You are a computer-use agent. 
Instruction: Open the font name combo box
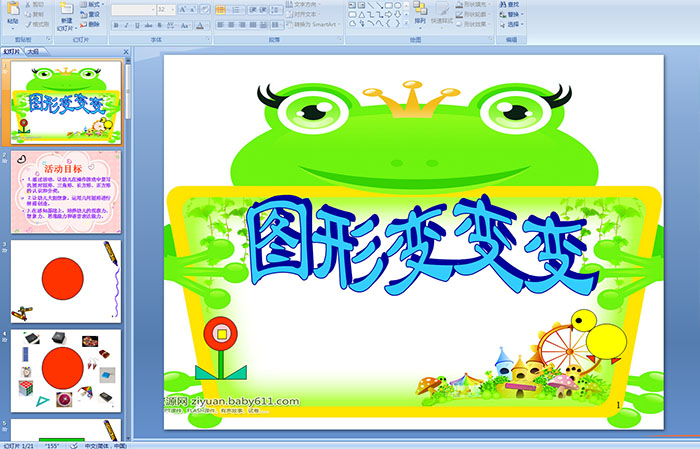(x=133, y=9)
